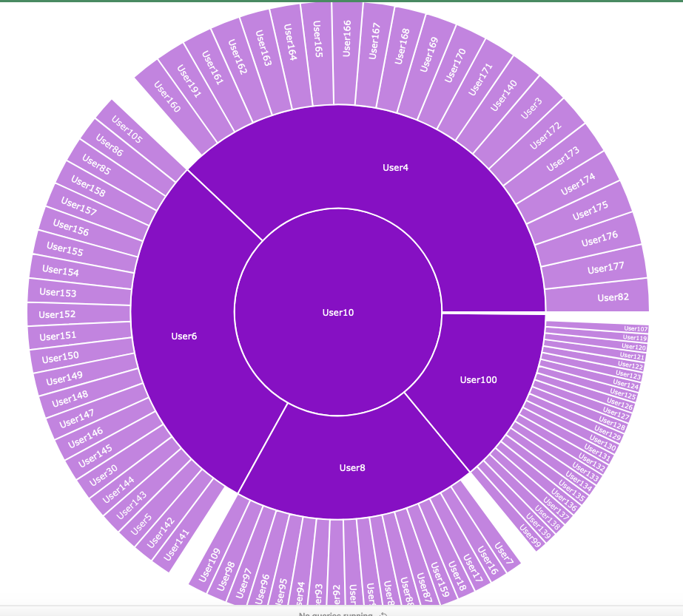Click the refresh icon next to 'No queries running'

coord(383,614)
